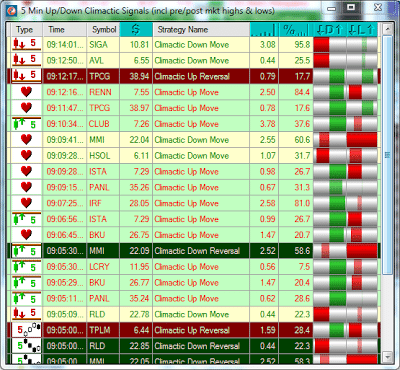Screen dimensions: 400x370
Task: Click the scrollbar down arrow
Action: [x=387, y=357]
